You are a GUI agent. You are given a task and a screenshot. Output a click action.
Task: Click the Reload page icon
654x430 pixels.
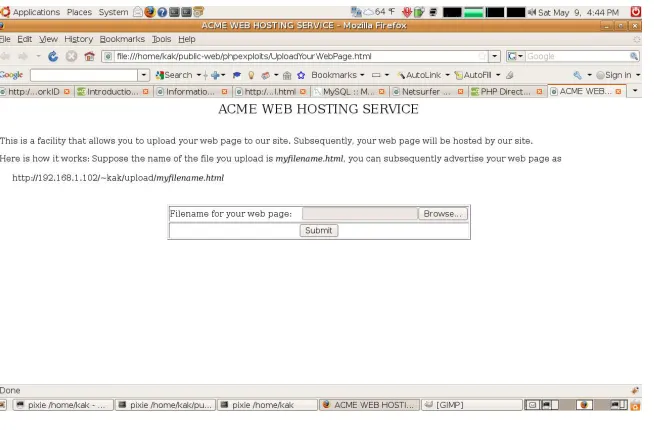tap(53, 56)
